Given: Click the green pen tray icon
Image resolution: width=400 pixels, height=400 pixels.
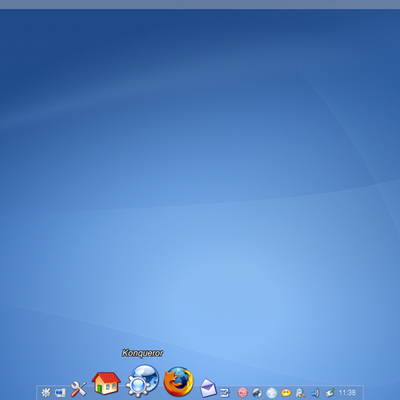Looking at the screenshot, I should point(330,393).
